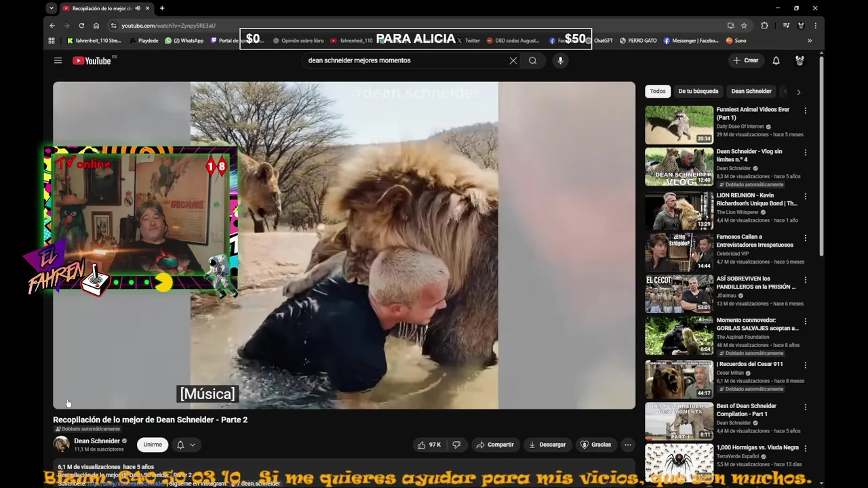Go back in browser history
The height and width of the screenshot is (488, 868).
click(52, 25)
